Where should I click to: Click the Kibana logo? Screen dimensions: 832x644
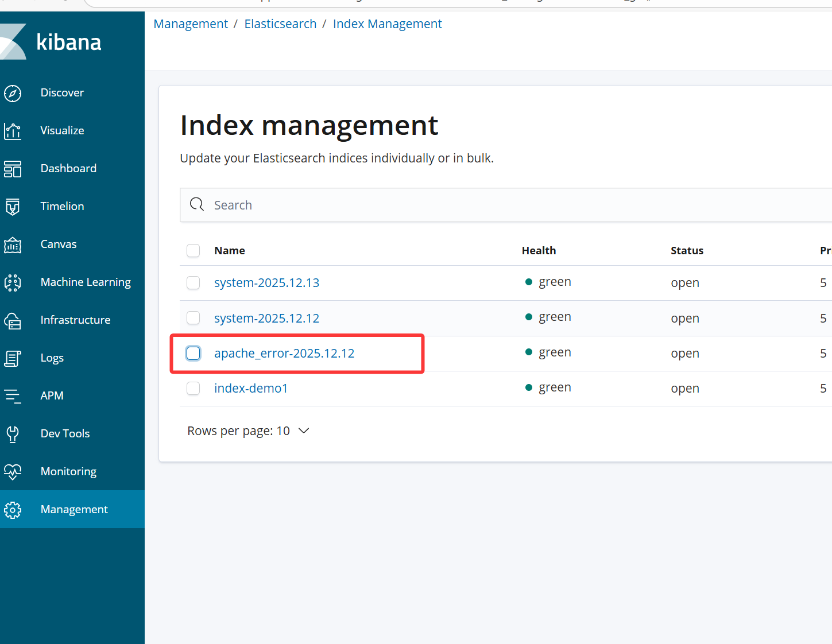coord(52,42)
